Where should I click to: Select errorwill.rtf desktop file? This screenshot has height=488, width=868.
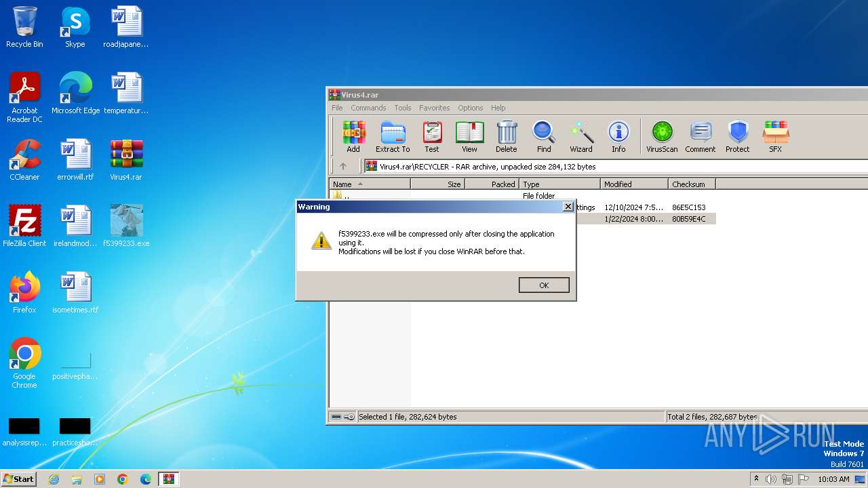tap(75, 160)
